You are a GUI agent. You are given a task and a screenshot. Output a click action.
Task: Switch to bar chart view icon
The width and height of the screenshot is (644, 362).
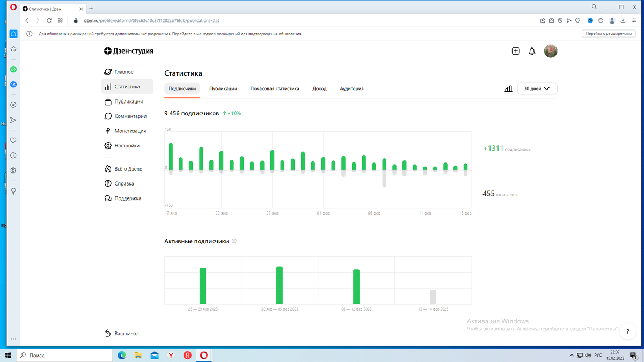[508, 88]
